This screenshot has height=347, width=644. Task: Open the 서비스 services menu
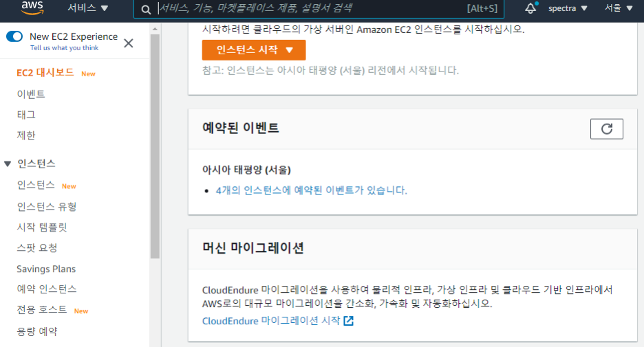coord(88,8)
